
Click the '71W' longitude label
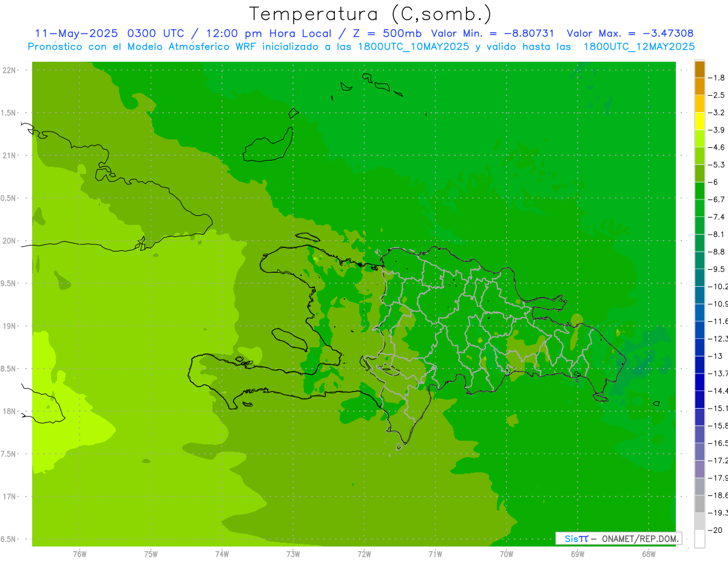point(435,554)
